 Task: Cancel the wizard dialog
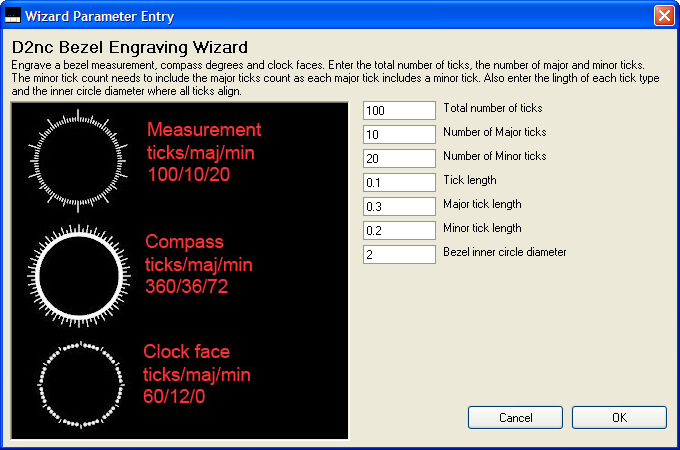pyautogui.click(x=515, y=417)
